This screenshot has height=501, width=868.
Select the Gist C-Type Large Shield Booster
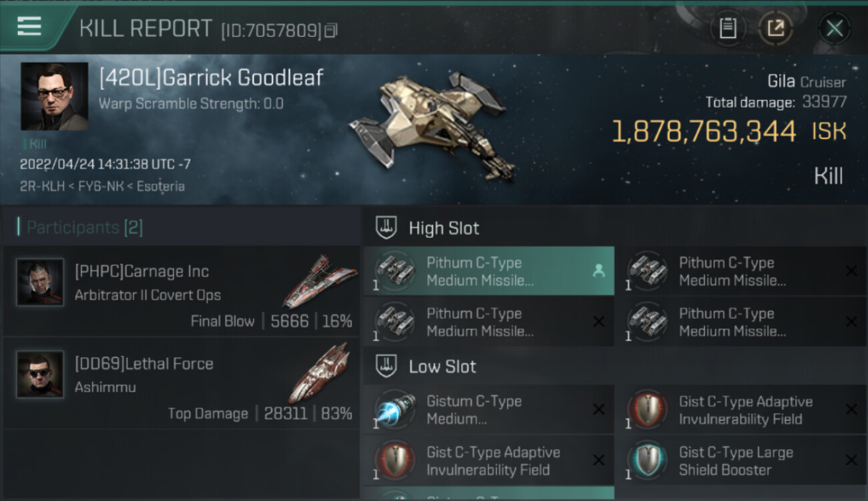tap(742, 460)
